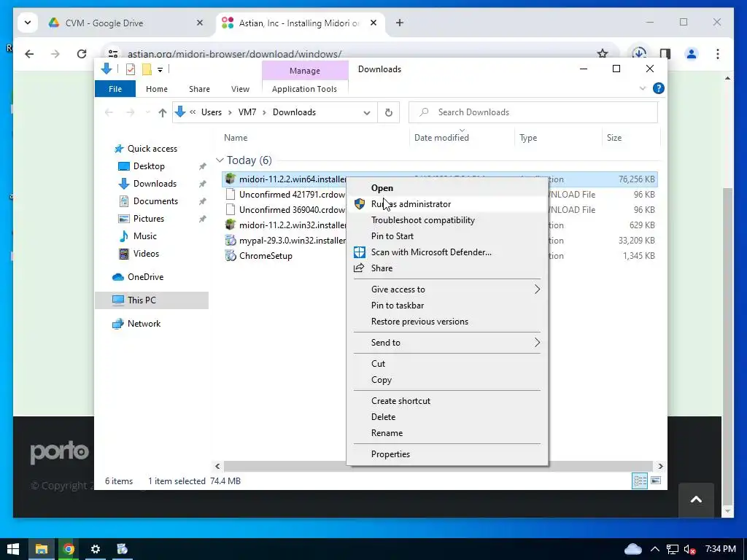
Task: Bookmark this page with the star icon
Action: coord(602,53)
